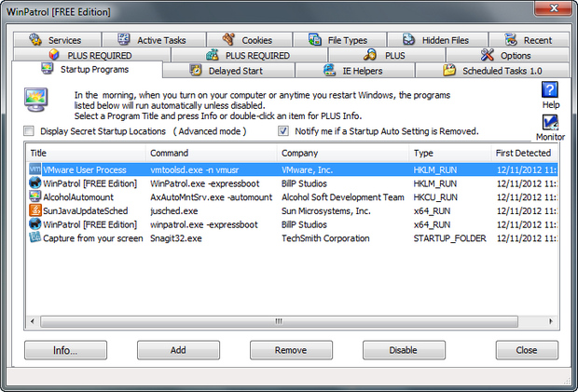Open the Scheduled Tasks 1.0 tab
This screenshot has height=392, width=578.
(x=492, y=71)
